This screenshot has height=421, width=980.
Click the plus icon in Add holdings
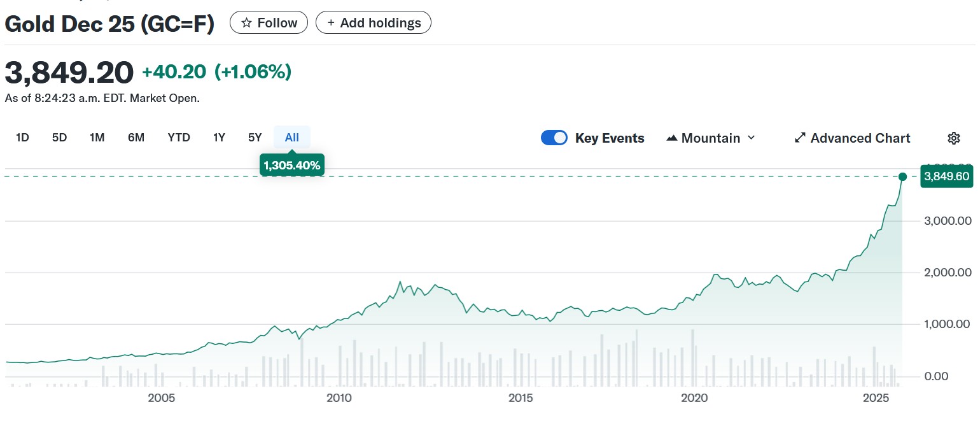click(331, 23)
